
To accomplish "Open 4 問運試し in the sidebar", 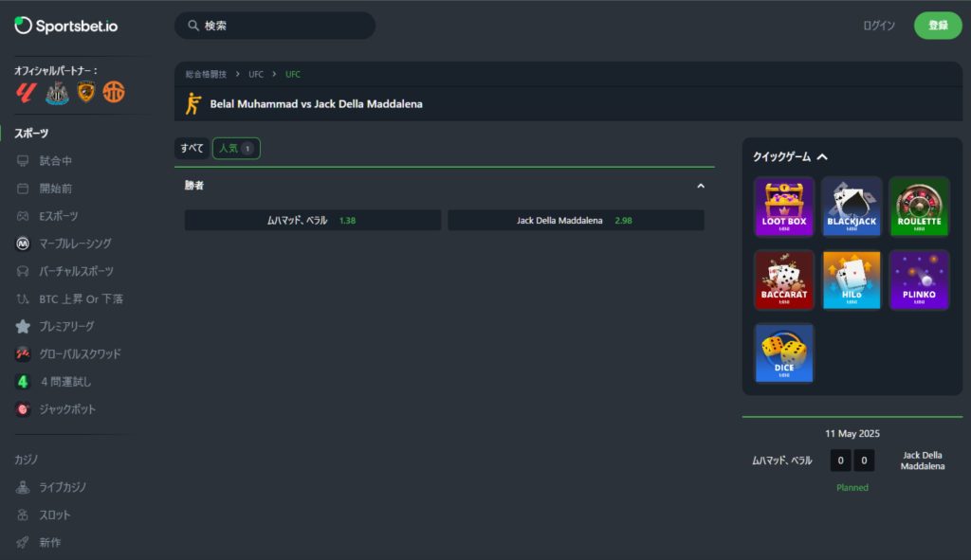I will (65, 382).
